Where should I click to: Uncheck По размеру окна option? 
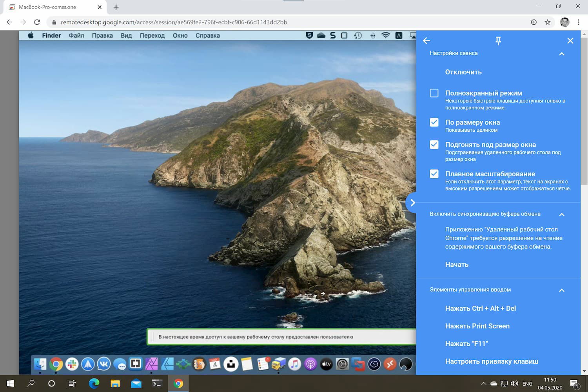point(434,122)
